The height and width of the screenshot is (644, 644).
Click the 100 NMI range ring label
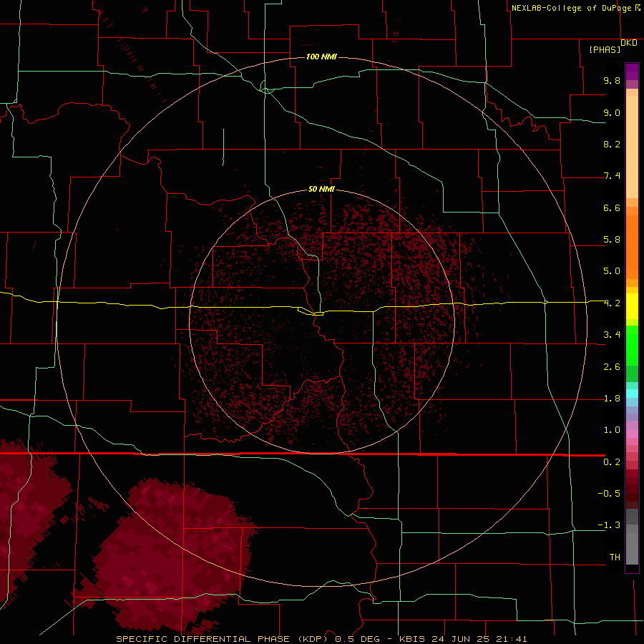321,57
